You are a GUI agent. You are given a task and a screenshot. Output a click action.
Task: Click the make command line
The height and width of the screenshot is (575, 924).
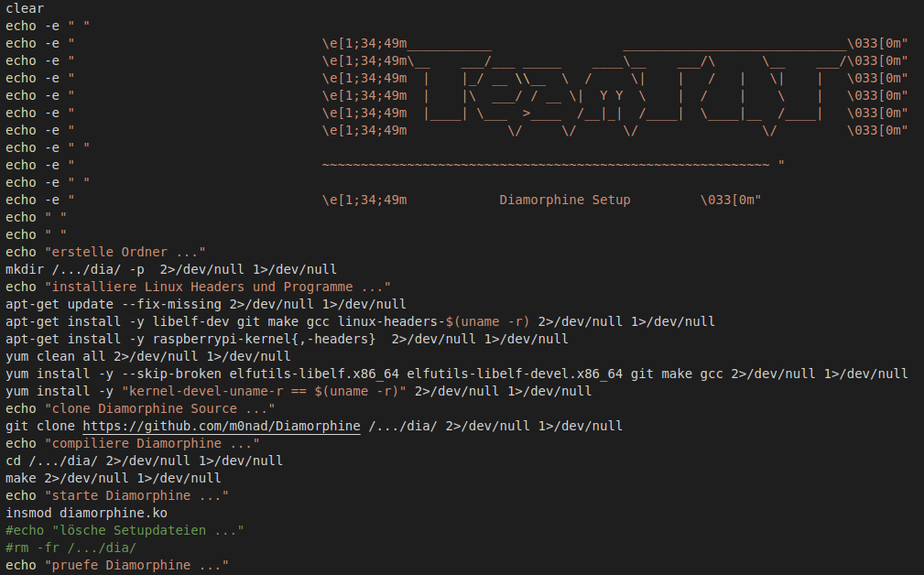click(x=114, y=478)
